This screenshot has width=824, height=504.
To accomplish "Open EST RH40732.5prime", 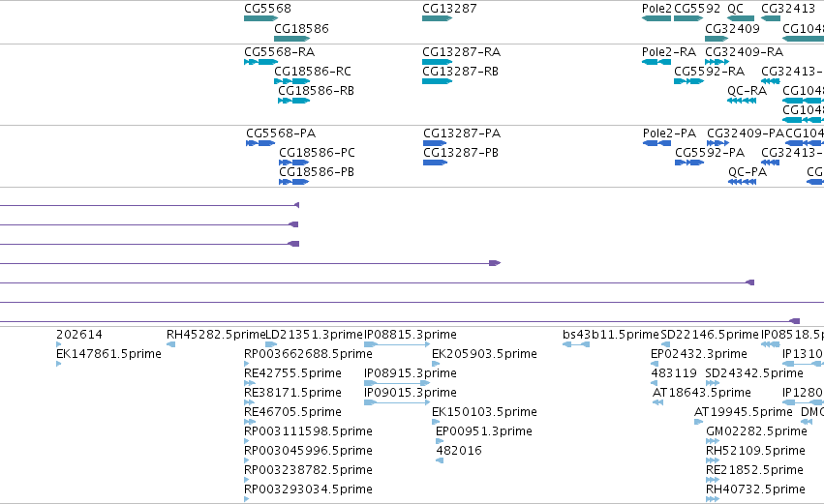I will 755,489.
